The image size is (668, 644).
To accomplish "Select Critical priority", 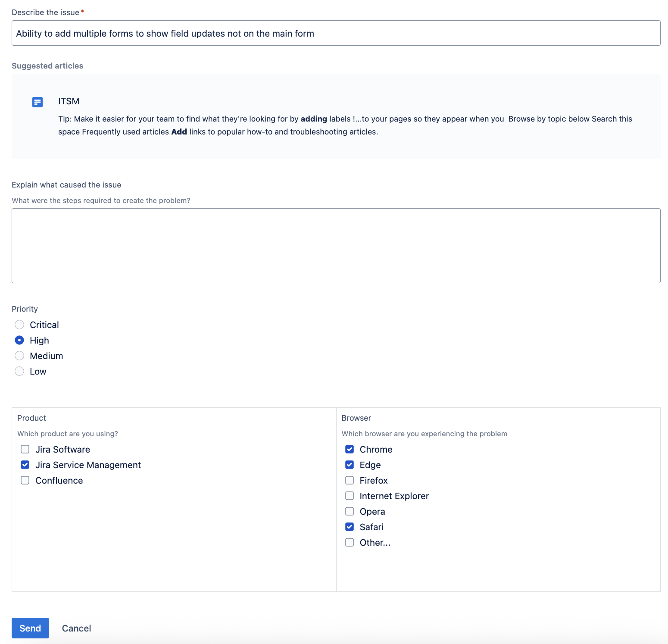I will point(19,325).
